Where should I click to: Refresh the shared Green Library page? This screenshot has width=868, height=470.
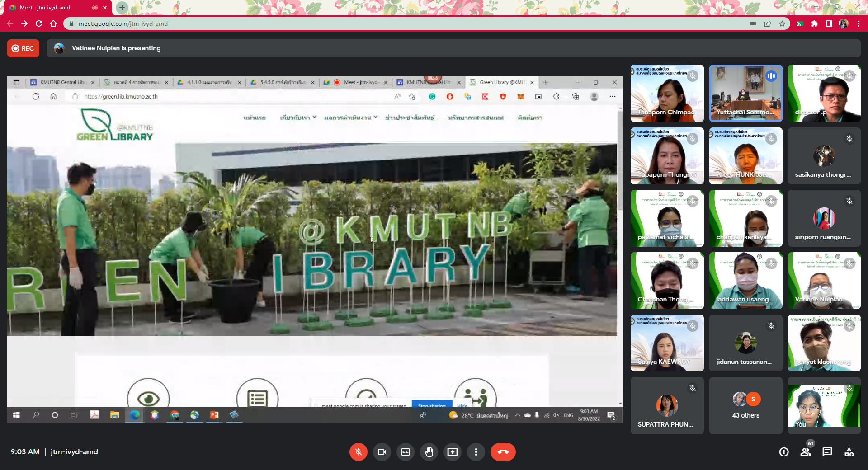pyautogui.click(x=36, y=96)
